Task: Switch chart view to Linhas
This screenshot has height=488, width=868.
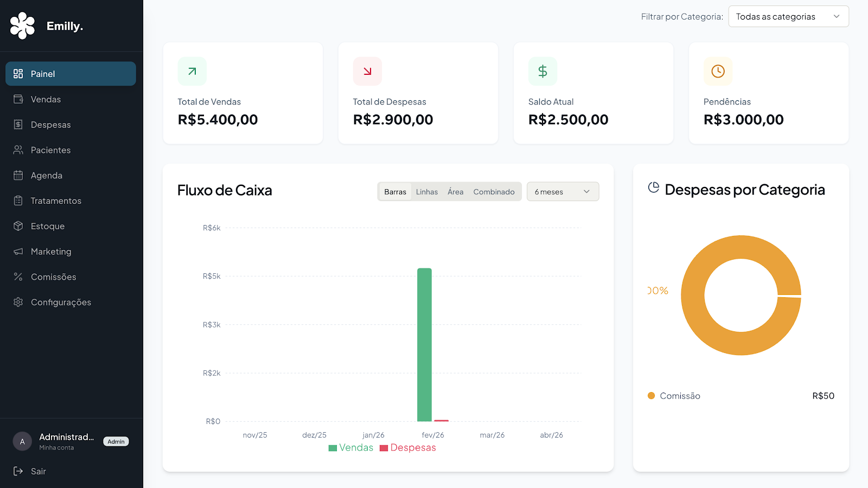Action: [427, 191]
